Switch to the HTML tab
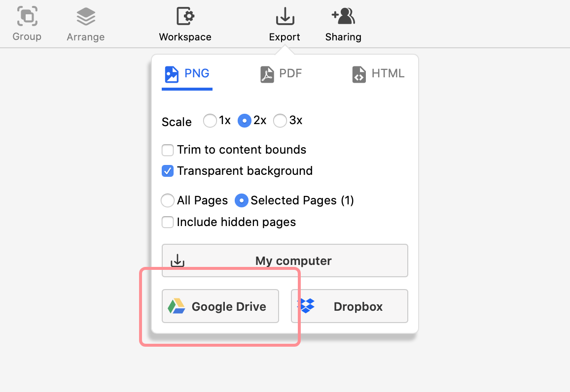Viewport: 570px width, 392px height. coord(378,73)
